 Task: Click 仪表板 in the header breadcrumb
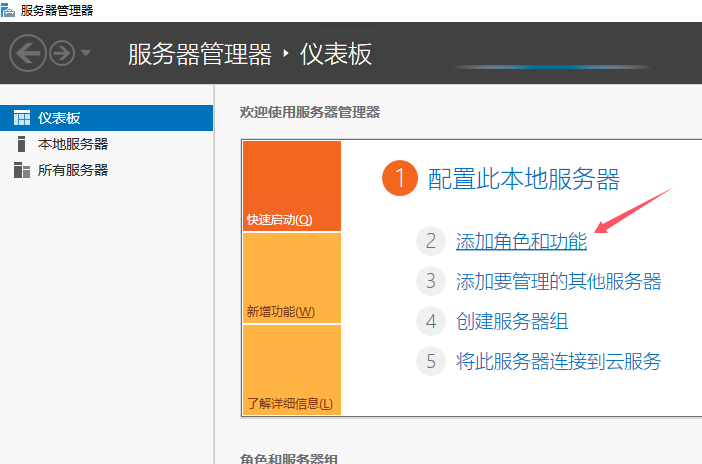[337, 54]
